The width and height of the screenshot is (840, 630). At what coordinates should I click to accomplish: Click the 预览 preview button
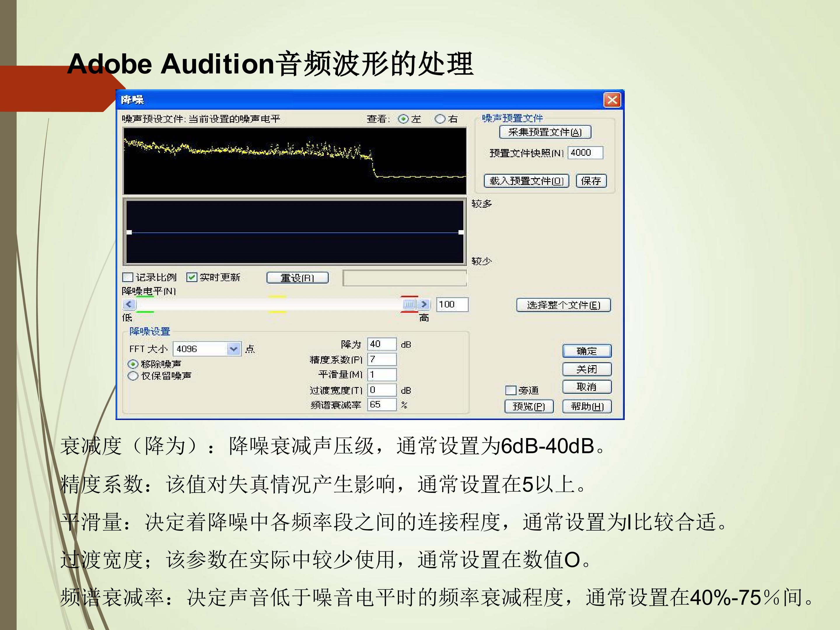528,406
